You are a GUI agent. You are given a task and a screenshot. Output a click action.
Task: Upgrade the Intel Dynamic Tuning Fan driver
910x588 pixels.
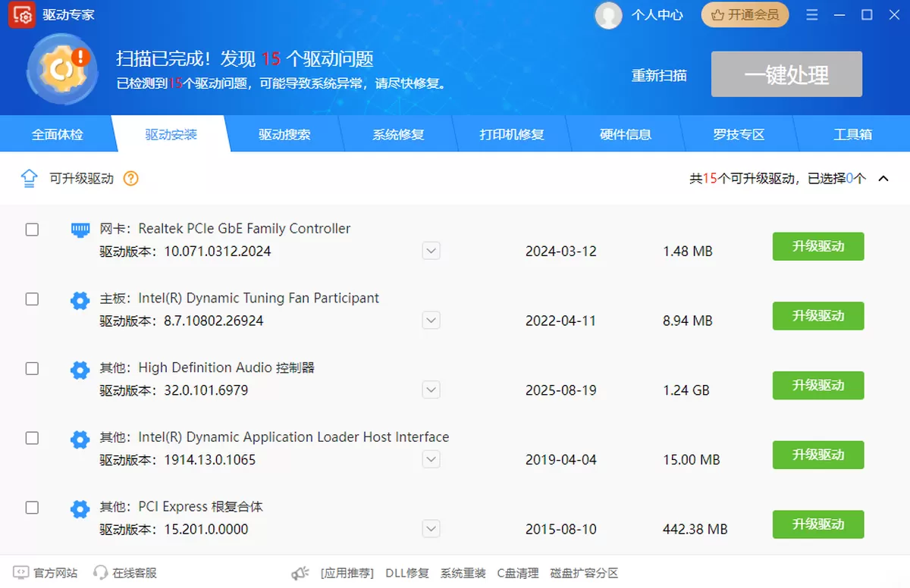click(x=818, y=316)
